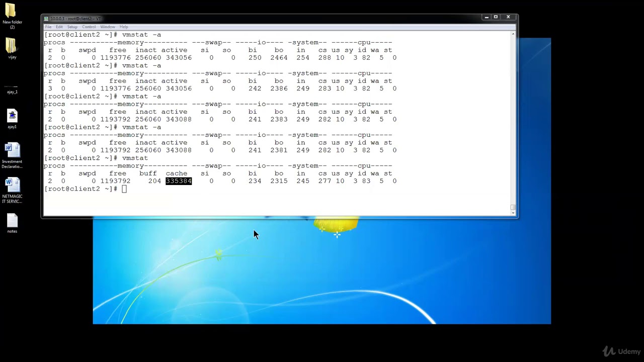The width and height of the screenshot is (644, 362).
Task: Open the Edit menu
Action: coord(59,27)
